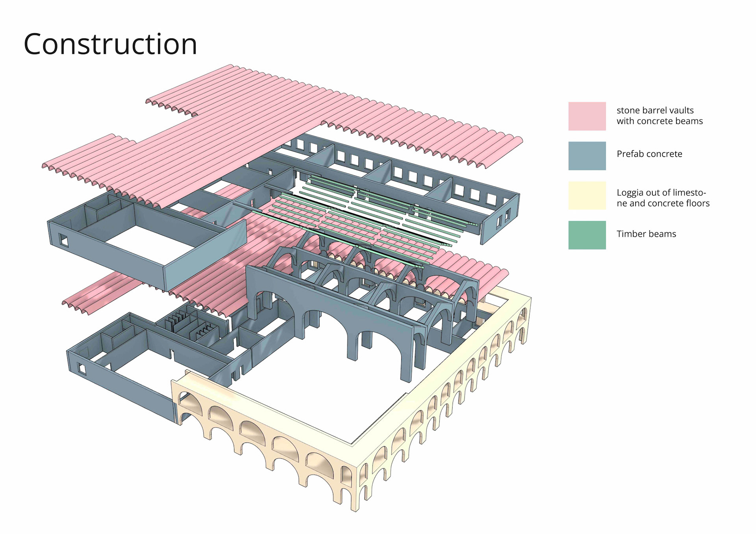
Task: Click the 'stone barrel vaults with concrete beams' label
Action: (x=659, y=116)
